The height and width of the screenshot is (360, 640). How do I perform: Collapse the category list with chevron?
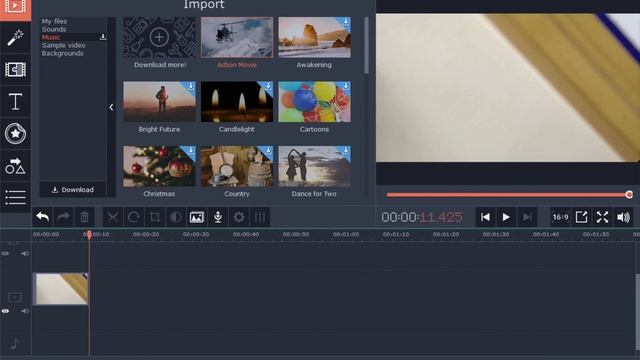tap(111, 107)
